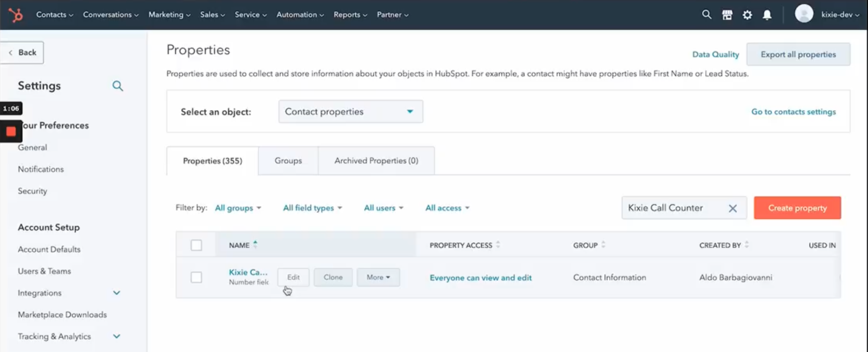Open Notifications settings
Image resolution: width=868 pixels, height=352 pixels.
(x=41, y=170)
